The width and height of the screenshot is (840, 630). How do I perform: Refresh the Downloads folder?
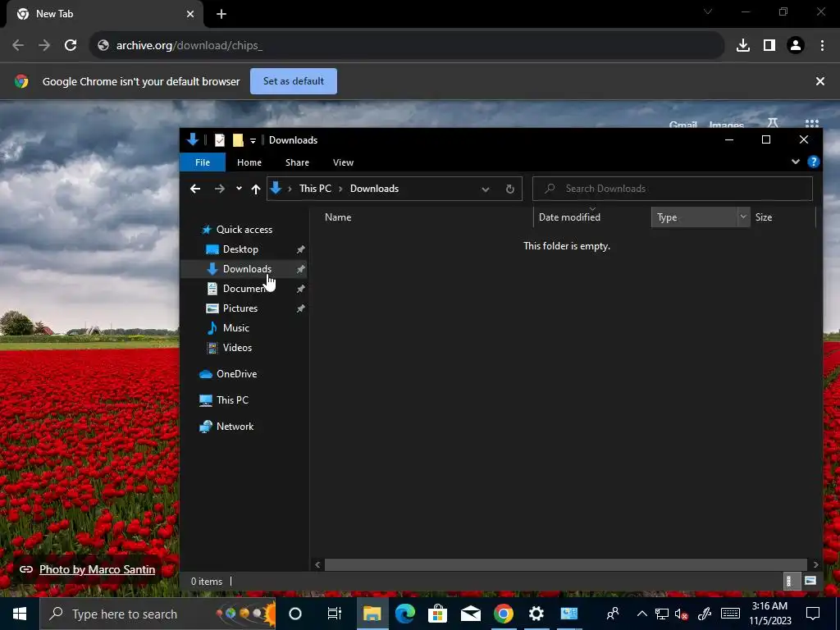point(510,189)
